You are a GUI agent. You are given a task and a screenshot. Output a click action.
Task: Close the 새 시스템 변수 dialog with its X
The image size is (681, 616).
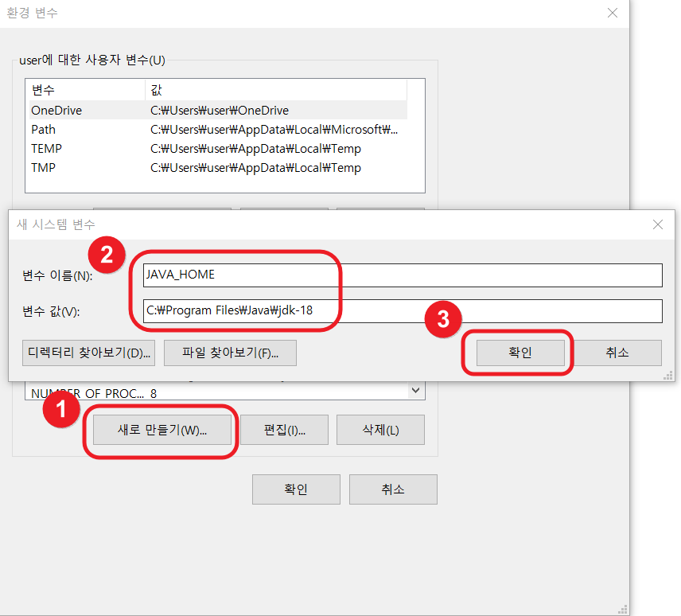[658, 224]
